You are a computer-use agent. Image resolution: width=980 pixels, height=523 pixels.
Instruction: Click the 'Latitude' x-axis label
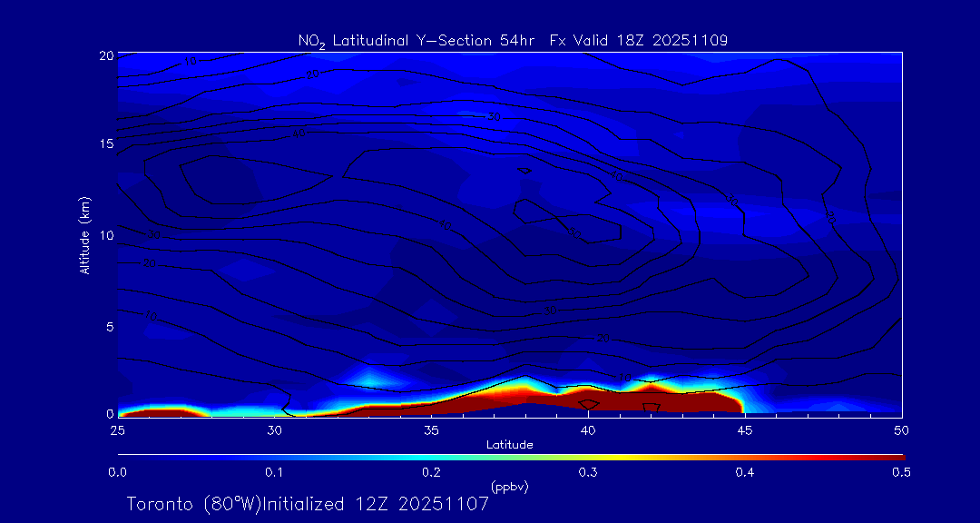point(509,445)
